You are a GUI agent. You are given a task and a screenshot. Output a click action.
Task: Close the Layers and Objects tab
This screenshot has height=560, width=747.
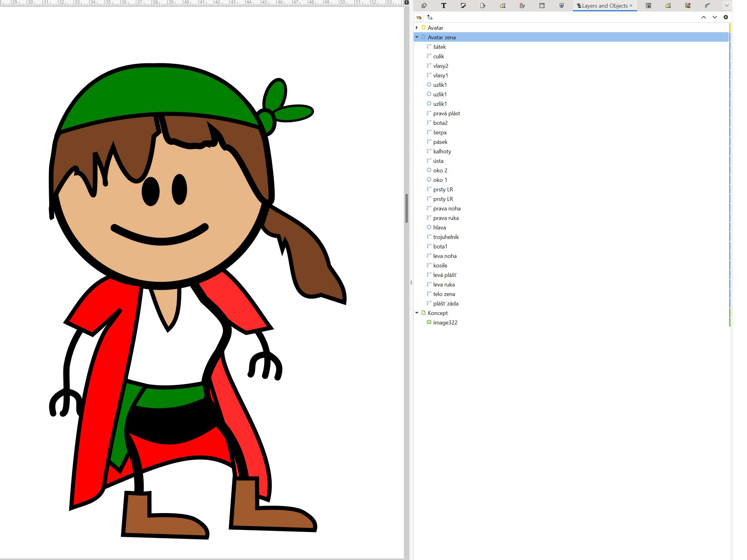[631, 6]
